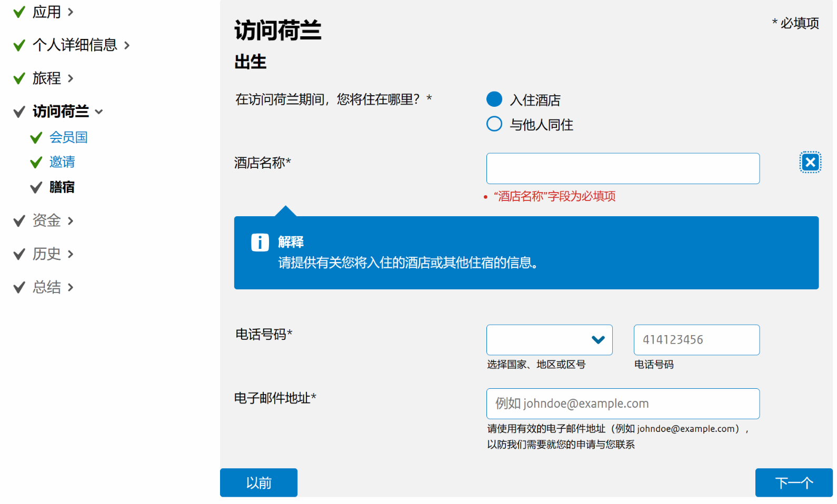Go to the 会员国 sub-page link
Image resolution: width=837 pixels, height=504 pixels.
tap(68, 137)
